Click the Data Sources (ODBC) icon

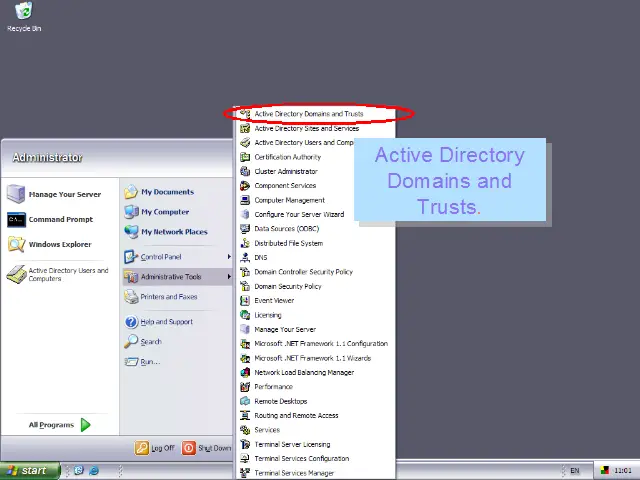tap(245, 229)
